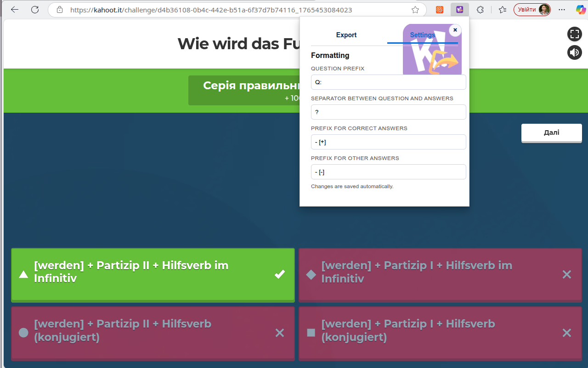
Task: Click the Kahoot exporter logo in popup
Action: click(x=432, y=50)
